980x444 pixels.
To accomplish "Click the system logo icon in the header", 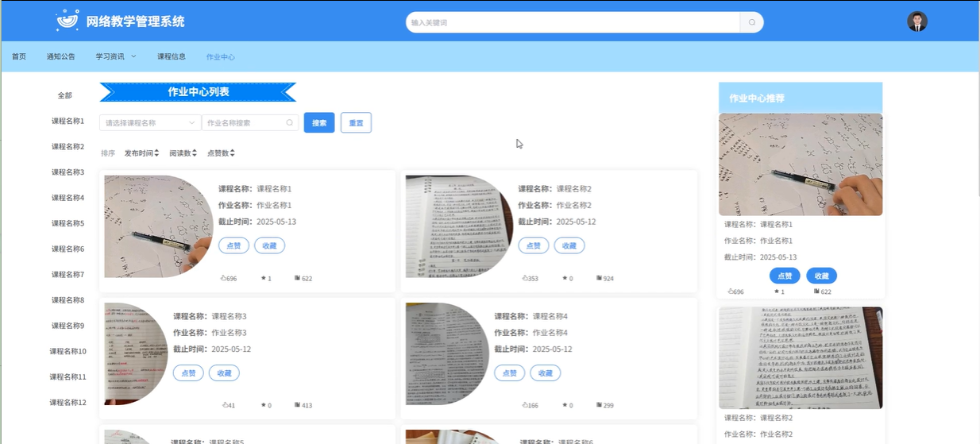I will 68,21.
